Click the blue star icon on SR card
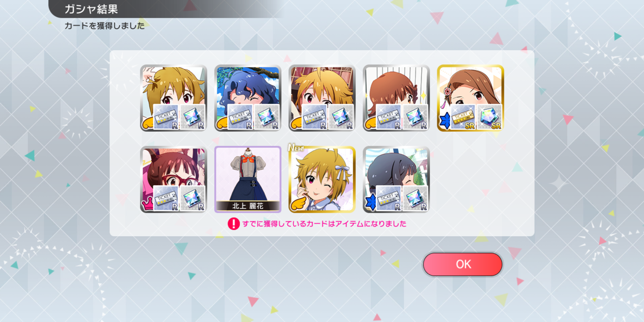This screenshot has width=644, height=322. (445, 121)
